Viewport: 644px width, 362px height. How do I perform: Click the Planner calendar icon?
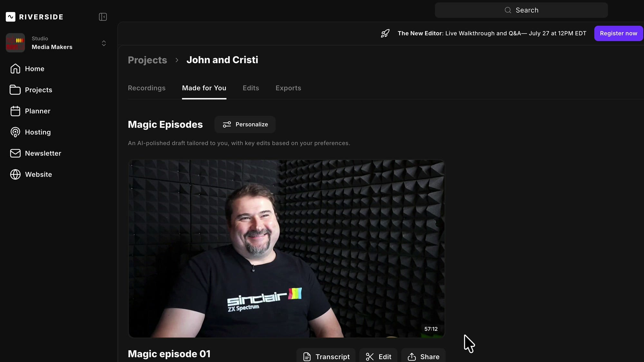click(x=15, y=111)
